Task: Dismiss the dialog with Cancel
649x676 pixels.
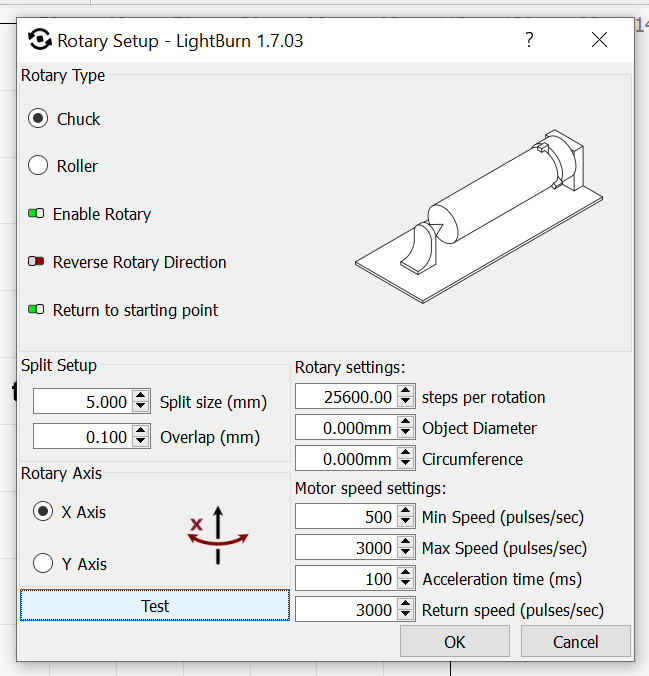Action: click(x=575, y=642)
